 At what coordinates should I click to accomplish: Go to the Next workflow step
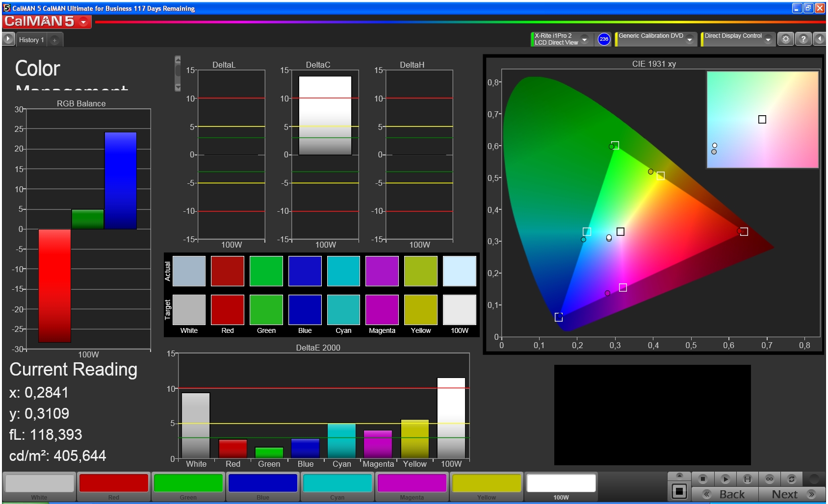point(792,494)
